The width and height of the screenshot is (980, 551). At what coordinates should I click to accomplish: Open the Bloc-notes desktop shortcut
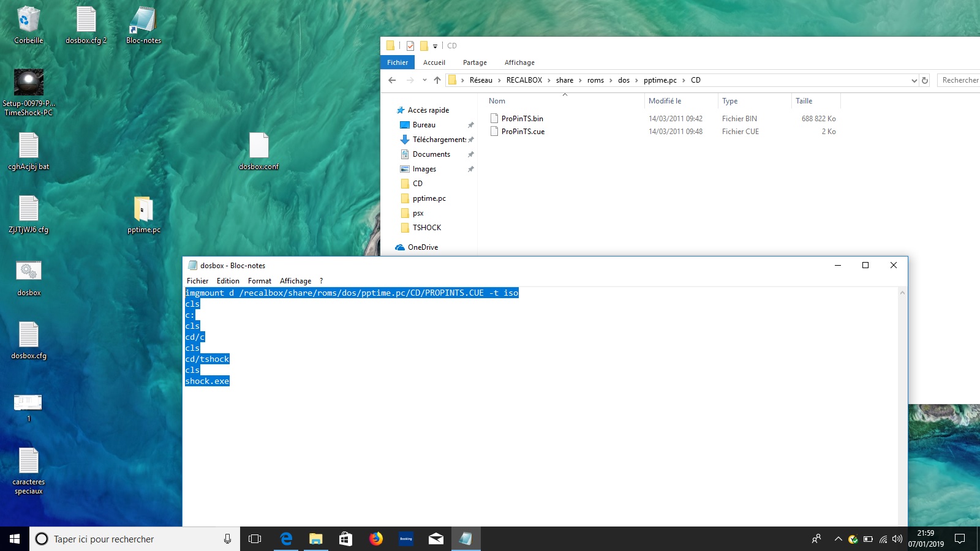143,25
